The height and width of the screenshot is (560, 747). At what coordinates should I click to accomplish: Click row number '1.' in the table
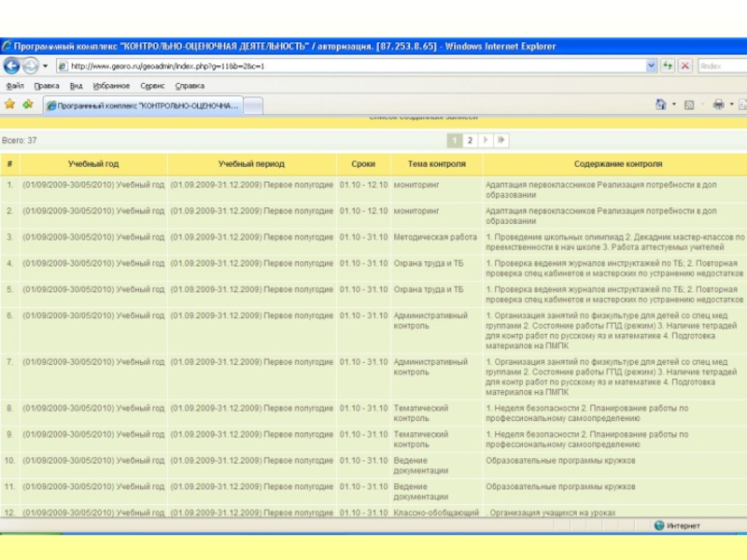pos(9,184)
